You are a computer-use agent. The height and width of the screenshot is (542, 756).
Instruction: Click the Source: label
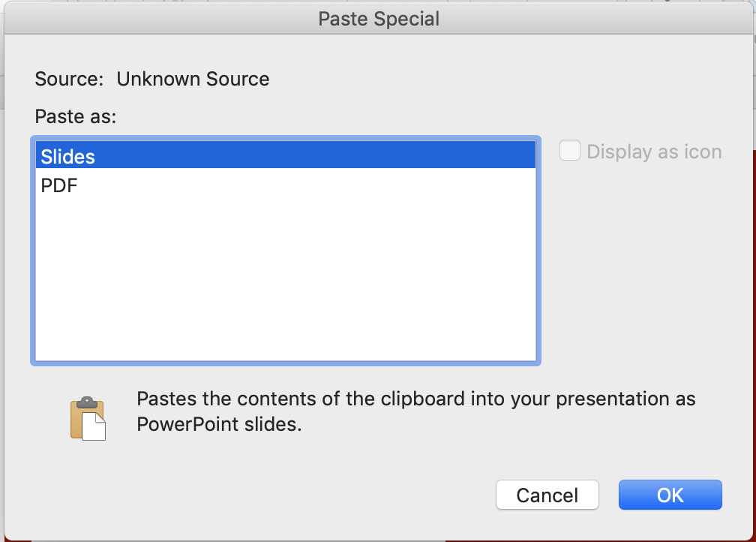[x=69, y=79]
